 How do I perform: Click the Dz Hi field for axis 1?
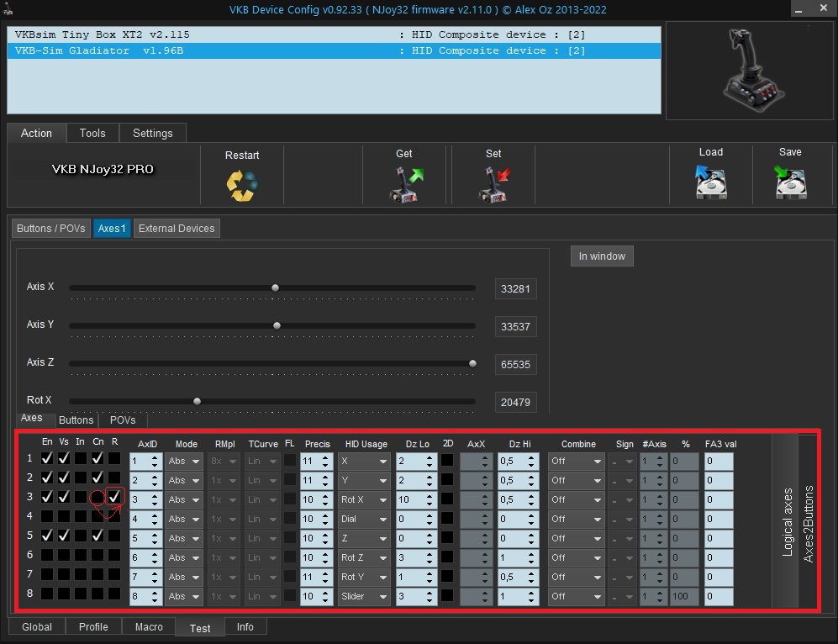click(x=518, y=462)
